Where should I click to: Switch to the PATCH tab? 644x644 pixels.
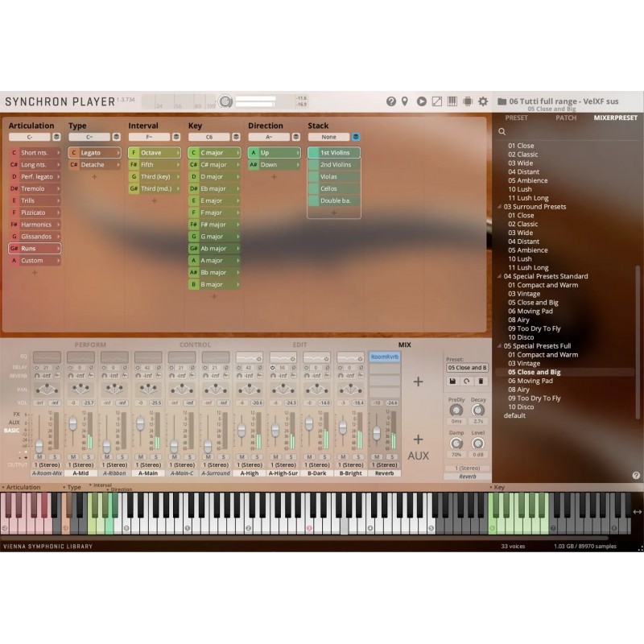566,118
